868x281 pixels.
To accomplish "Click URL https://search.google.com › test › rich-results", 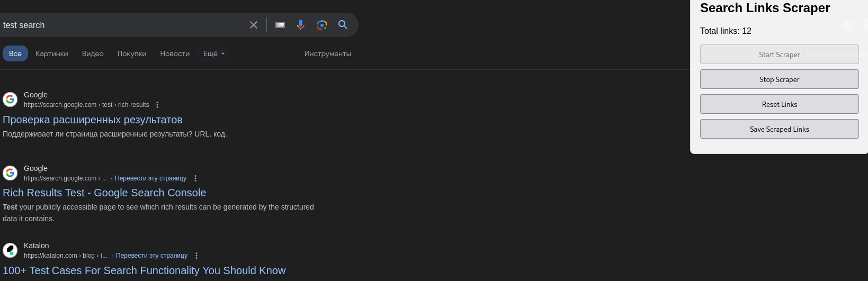I will point(86,105).
